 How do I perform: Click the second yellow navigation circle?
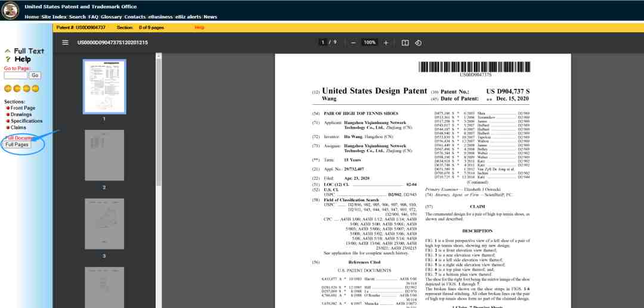point(17,88)
